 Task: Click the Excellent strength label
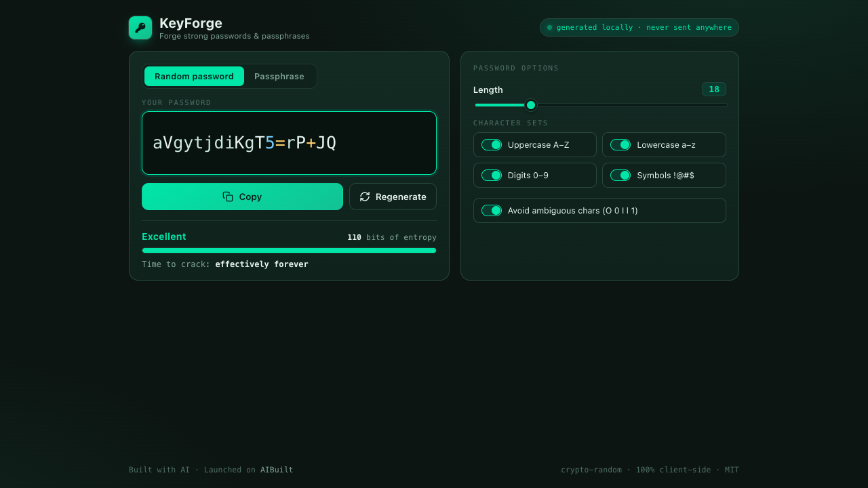163,237
